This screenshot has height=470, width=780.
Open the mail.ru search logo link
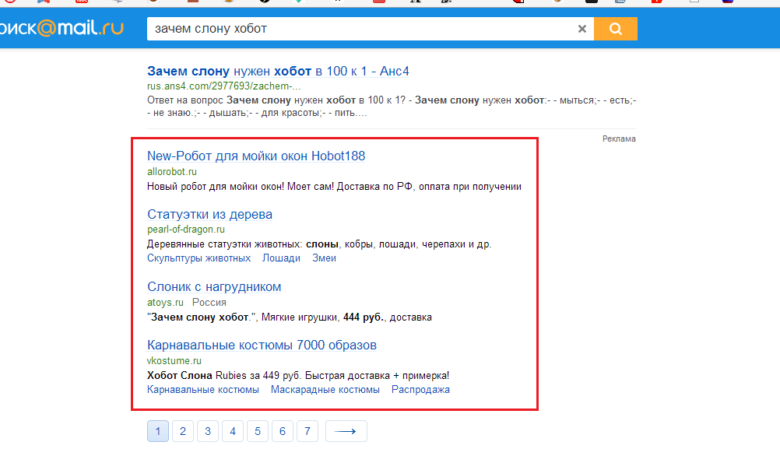tap(62, 28)
